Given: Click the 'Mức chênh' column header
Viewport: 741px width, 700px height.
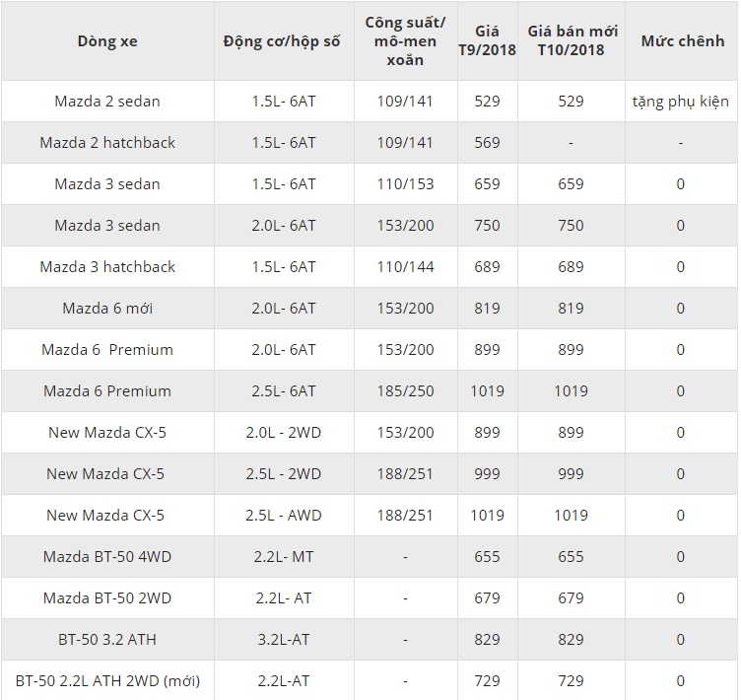Looking at the screenshot, I should (682, 41).
